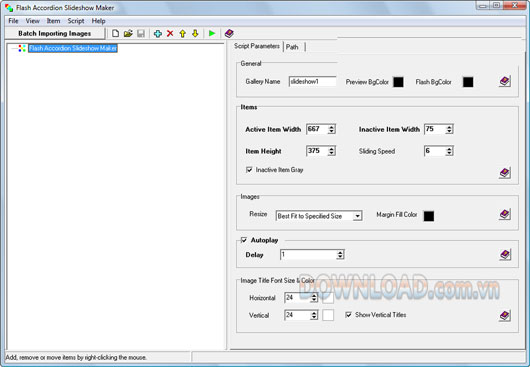Open the Images section help book icon
The width and height of the screenshot is (530, 367).
click(505, 214)
